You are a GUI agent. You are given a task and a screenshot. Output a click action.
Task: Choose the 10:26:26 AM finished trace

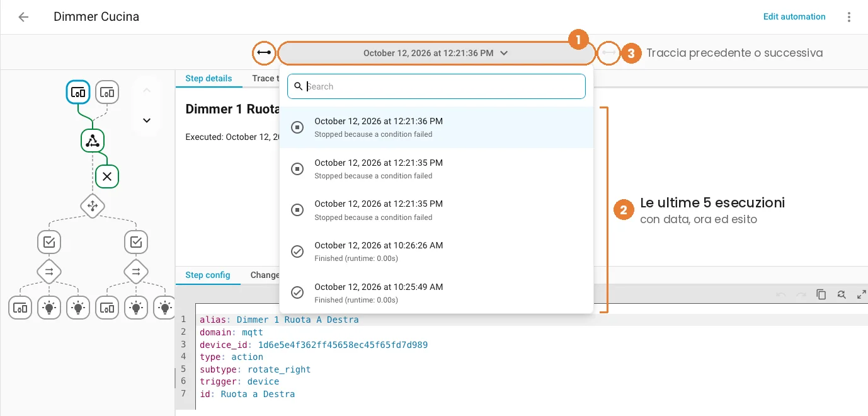[x=437, y=251]
